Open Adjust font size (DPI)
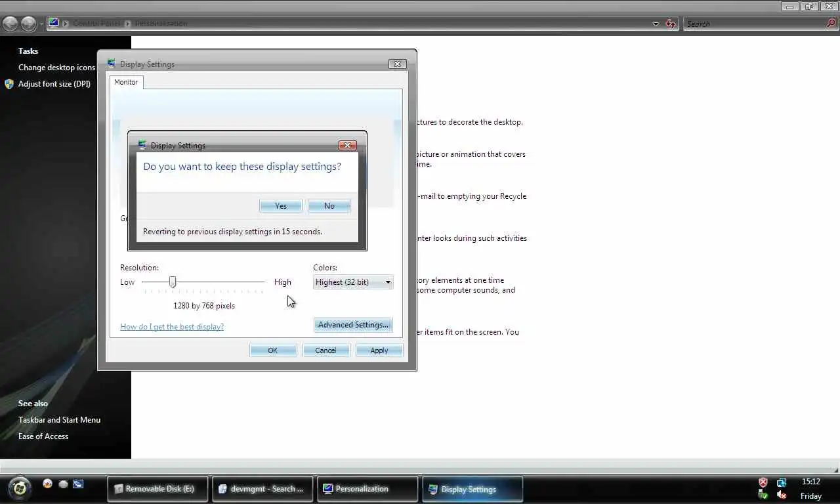This screenshot has width=840, height=504. (54, 84)
